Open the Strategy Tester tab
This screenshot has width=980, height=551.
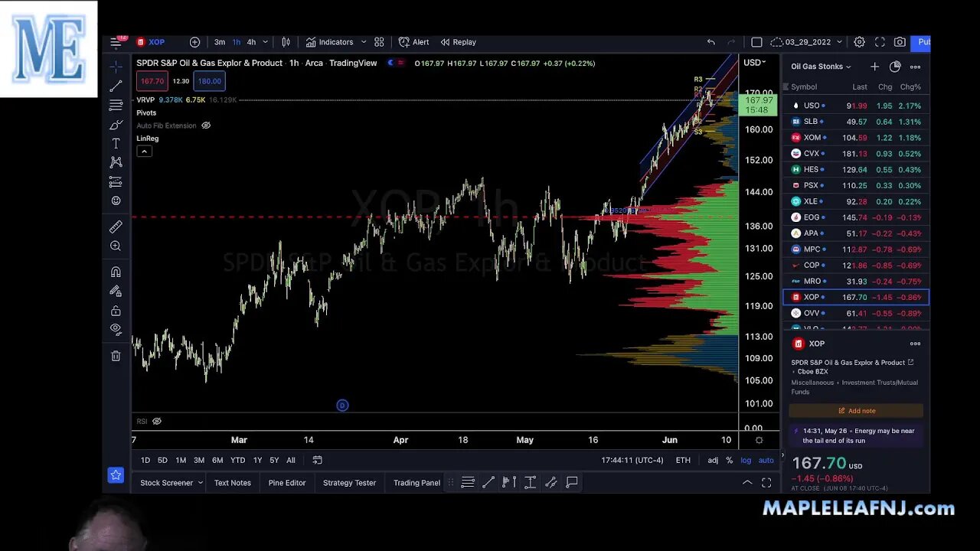pyautogui.click(x=349, y=483)
